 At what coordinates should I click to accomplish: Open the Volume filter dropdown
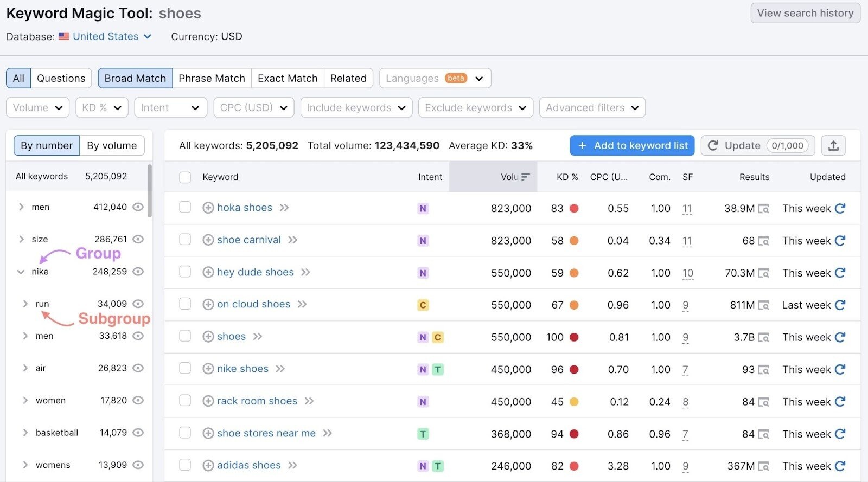(37, 107)
